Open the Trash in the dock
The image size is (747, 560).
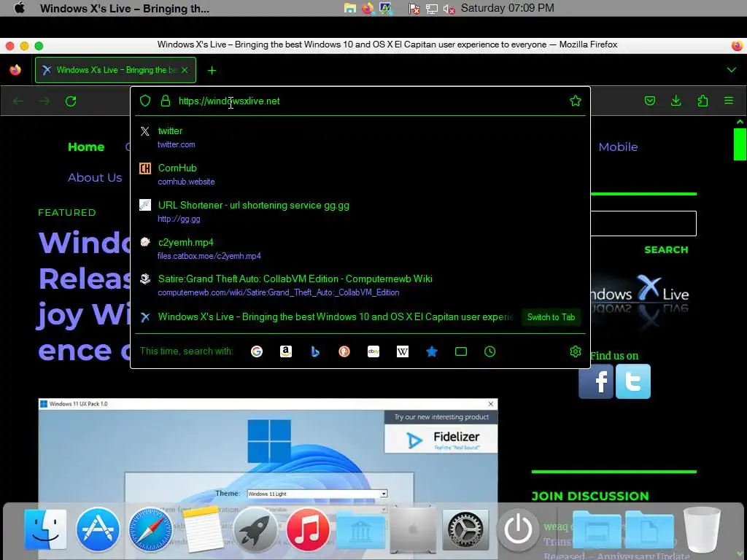click(702, 529)
